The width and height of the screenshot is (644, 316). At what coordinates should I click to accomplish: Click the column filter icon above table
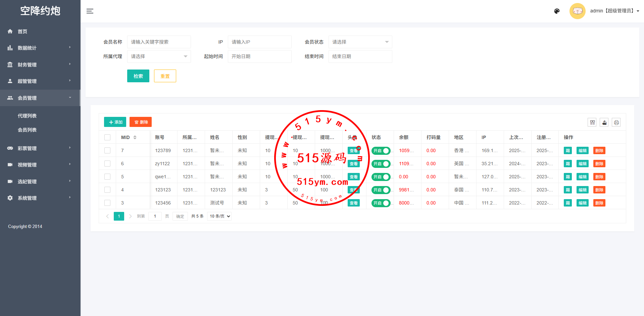[x=592, y=122]
